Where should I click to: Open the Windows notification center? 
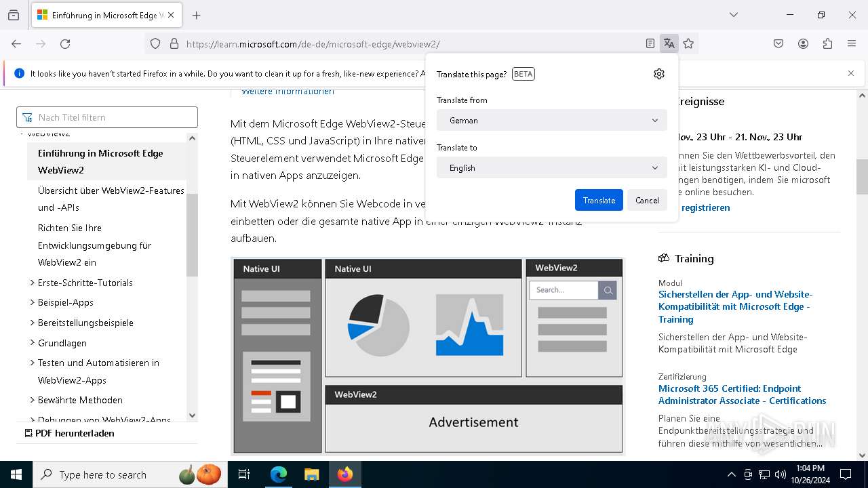point(846,474)
